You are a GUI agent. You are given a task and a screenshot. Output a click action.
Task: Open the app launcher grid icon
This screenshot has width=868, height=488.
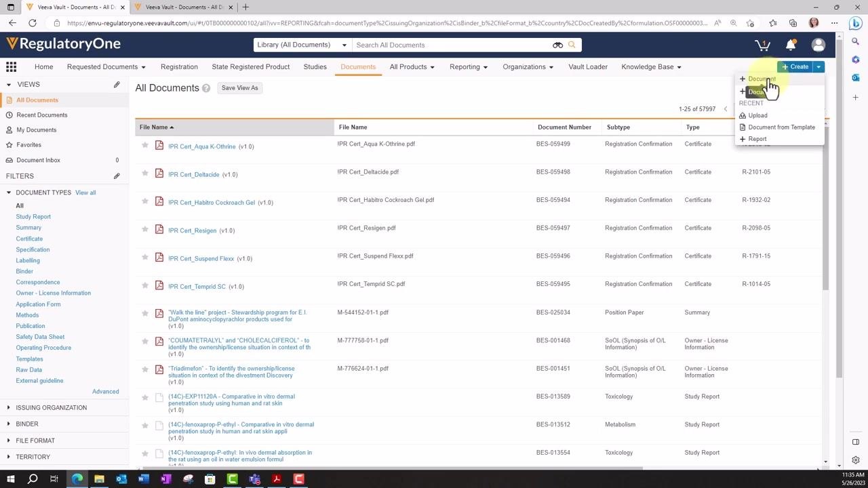(12, 66)
